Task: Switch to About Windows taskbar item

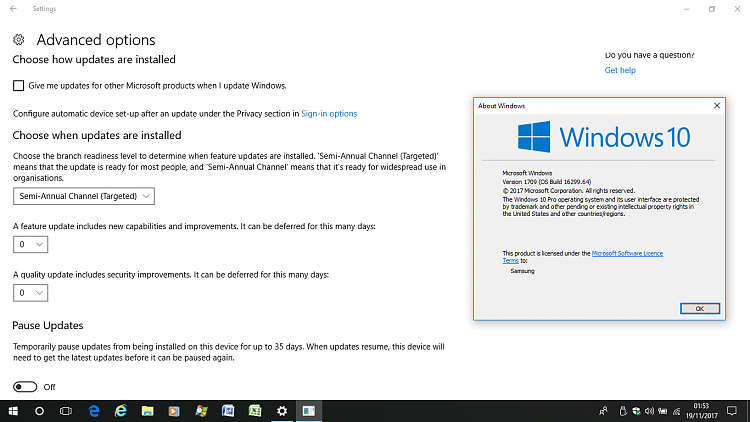Action: coord(309,411)
